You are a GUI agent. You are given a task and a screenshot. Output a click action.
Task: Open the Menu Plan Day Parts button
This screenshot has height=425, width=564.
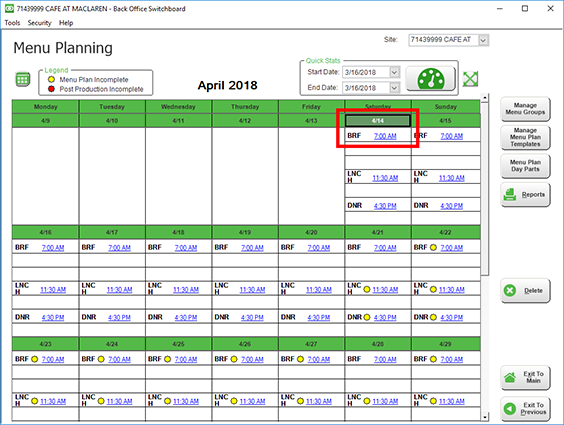(525, 166)
